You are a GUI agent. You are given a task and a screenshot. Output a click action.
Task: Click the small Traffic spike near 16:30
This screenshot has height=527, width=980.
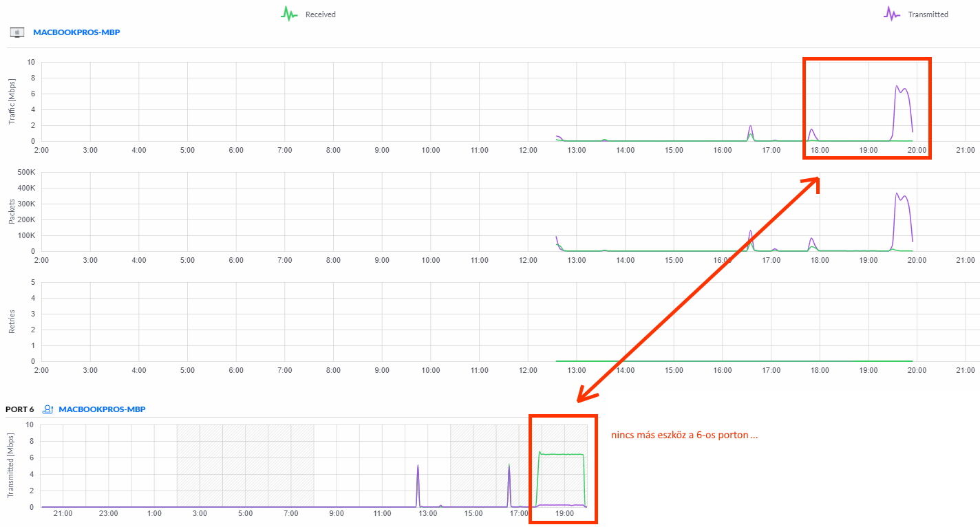pos(750,127)
